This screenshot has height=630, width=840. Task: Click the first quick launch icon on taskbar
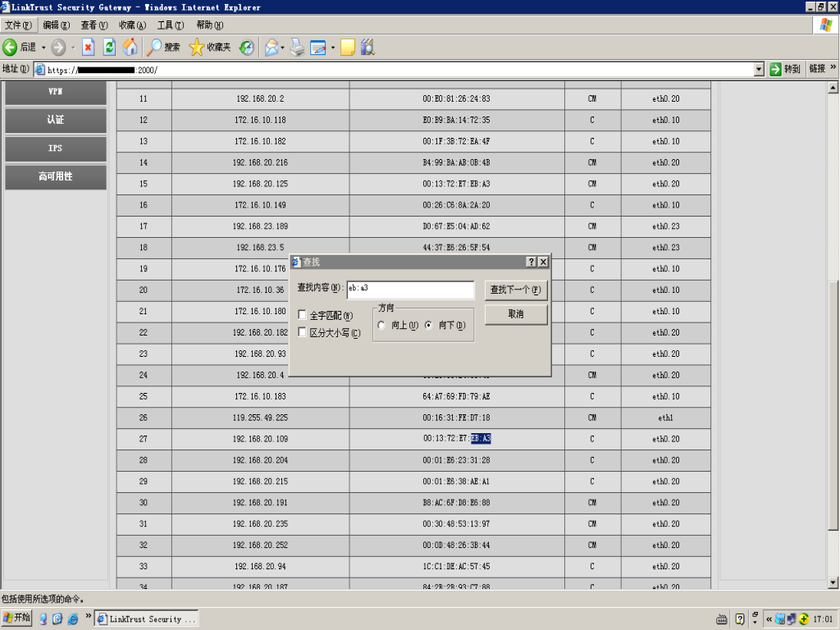[x=43, y=619]
